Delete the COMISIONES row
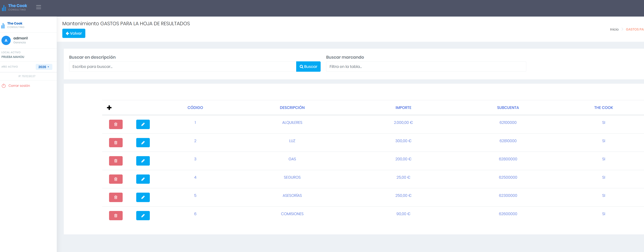Image resolution: width=644 pixels, height=252 pixels. 116,216
